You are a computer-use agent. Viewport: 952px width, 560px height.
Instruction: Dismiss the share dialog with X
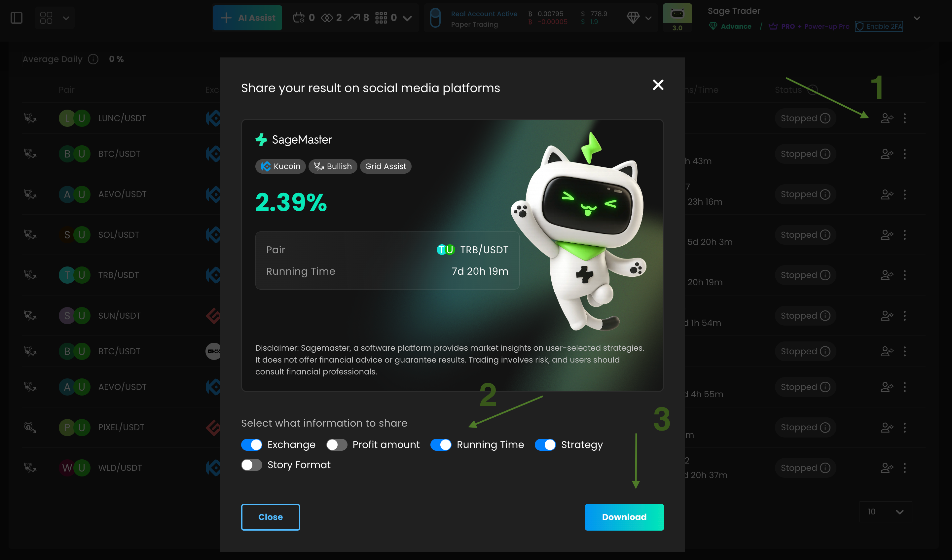(x=658, y=85)
